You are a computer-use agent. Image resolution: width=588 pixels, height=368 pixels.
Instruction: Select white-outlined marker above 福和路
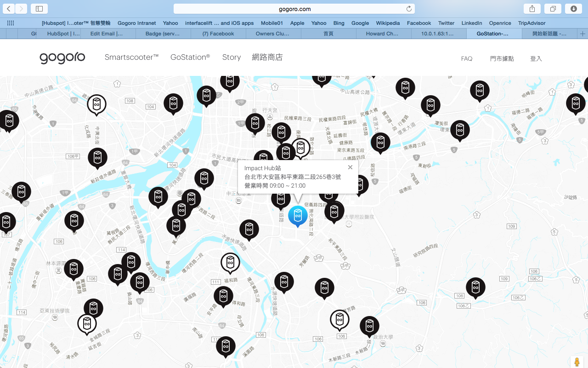pos(230,264)
